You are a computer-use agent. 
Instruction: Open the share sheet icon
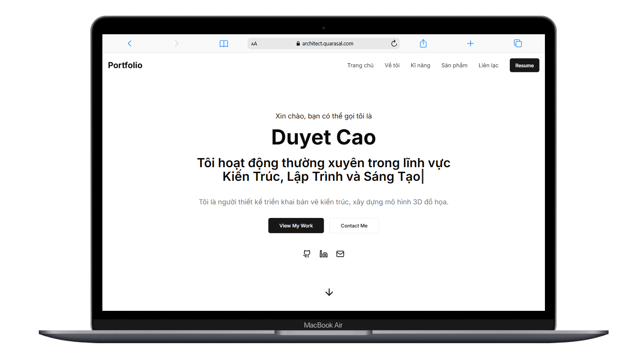click(423, 43)
